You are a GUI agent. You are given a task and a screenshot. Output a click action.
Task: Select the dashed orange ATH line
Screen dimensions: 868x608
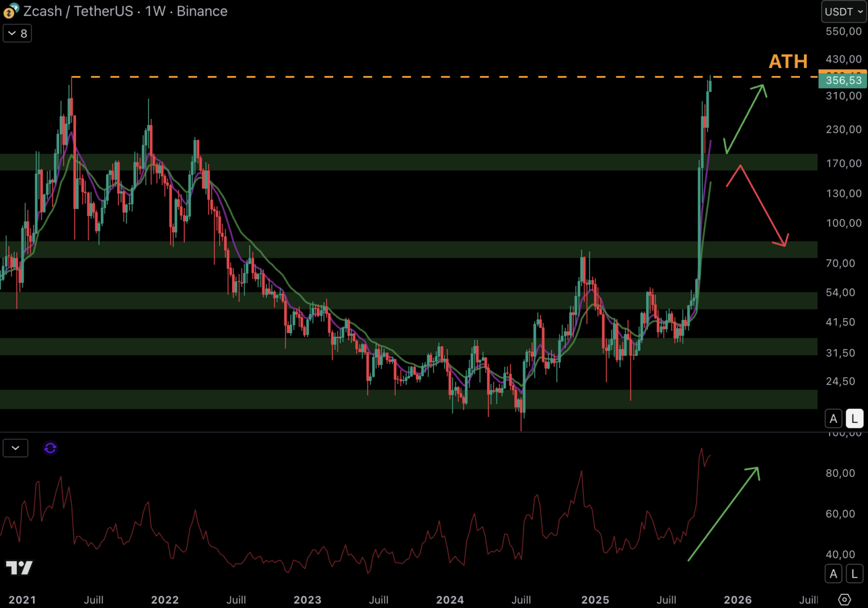(394, 77)
